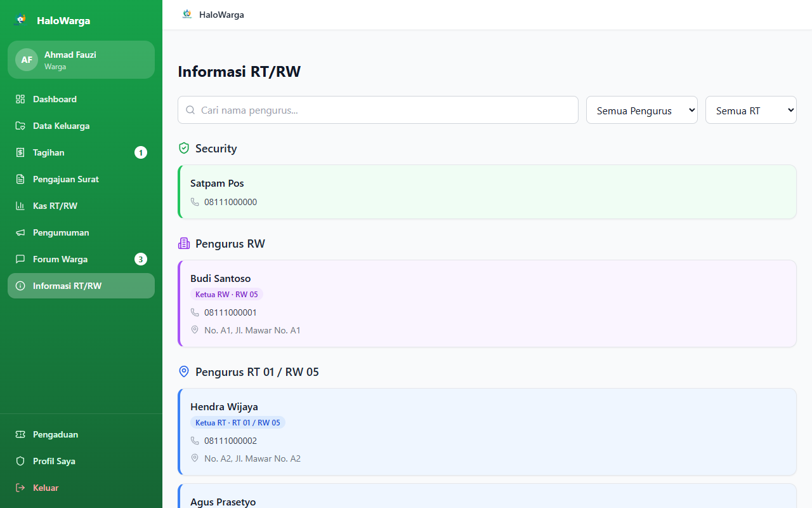The height and width of the screenshot is (508, 812).
Task: Click the name Agus Prasetyo
Action: pos(223,502)
